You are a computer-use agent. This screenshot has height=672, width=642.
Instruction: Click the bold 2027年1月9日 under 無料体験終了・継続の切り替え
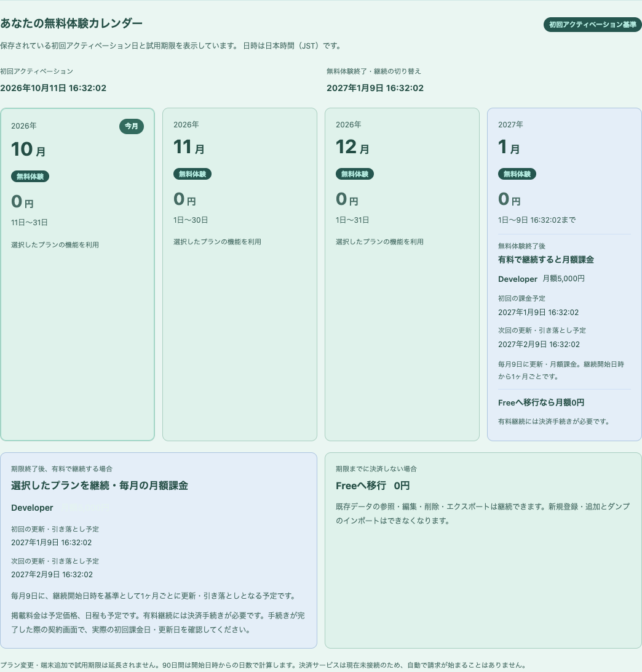click(374, 88)
